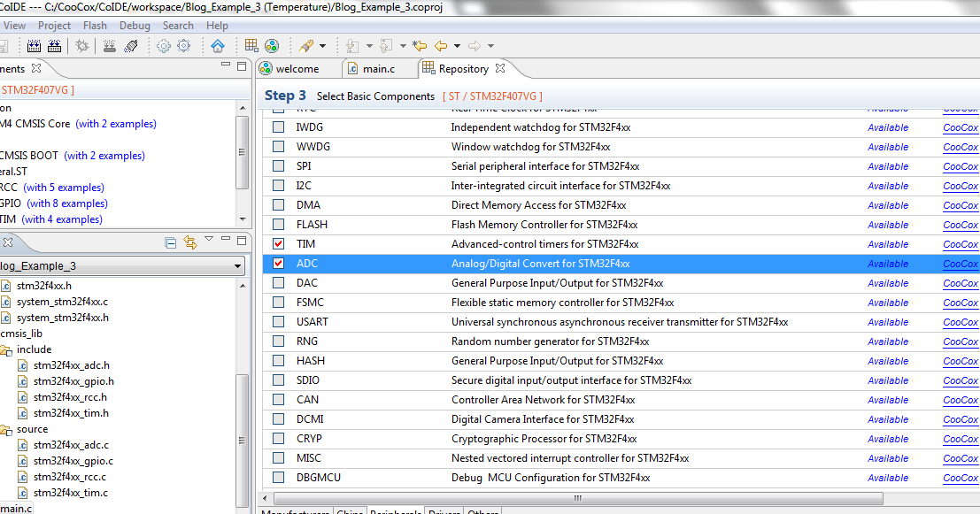Image resolution: width=980 pixels, height=514 pixels.
Task: Start the Debug tool in the toolbar
Action: (81, 45)
